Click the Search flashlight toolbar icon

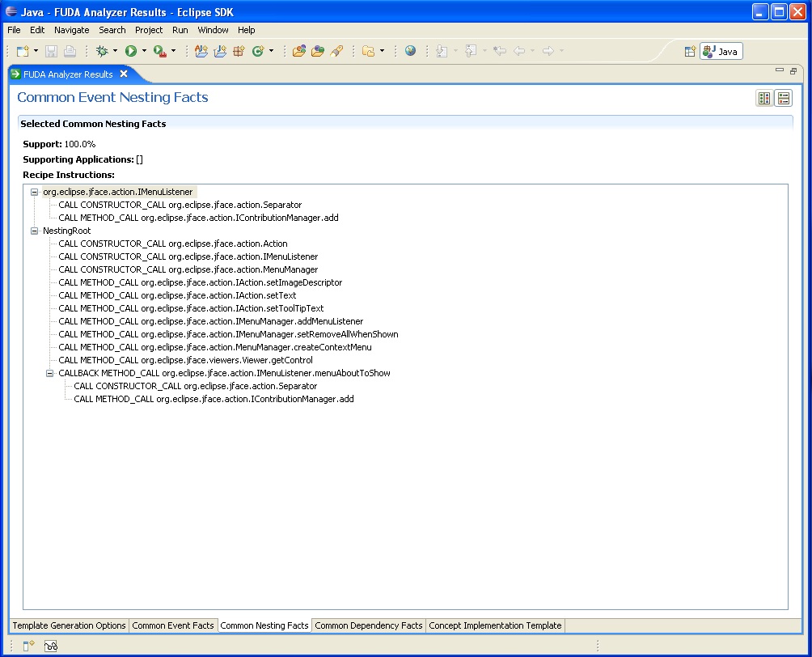337,51
